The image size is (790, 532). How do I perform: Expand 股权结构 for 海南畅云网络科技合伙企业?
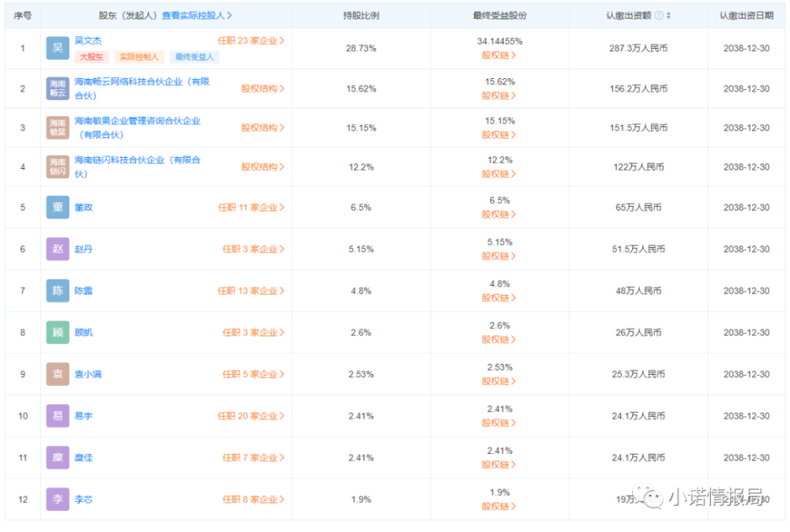tap(262, 88)
